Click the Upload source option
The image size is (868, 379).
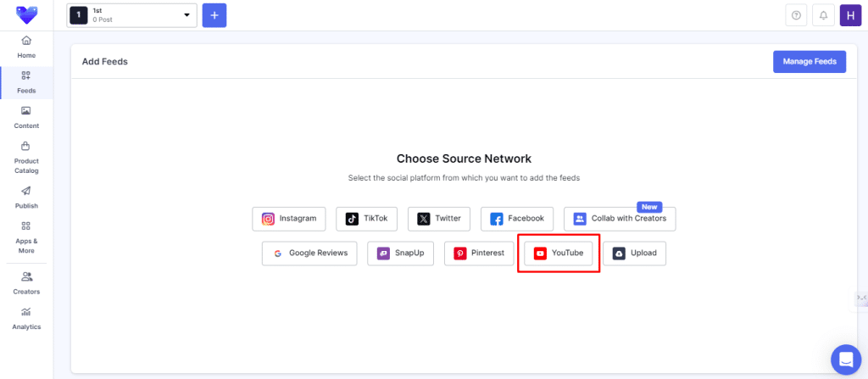coord(634,254)
